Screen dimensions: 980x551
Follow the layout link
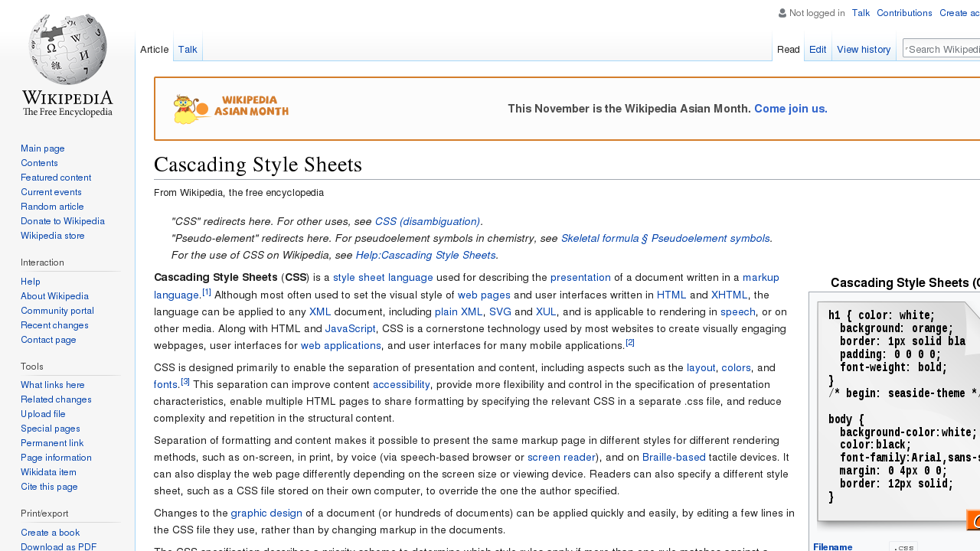coord(701,367)
